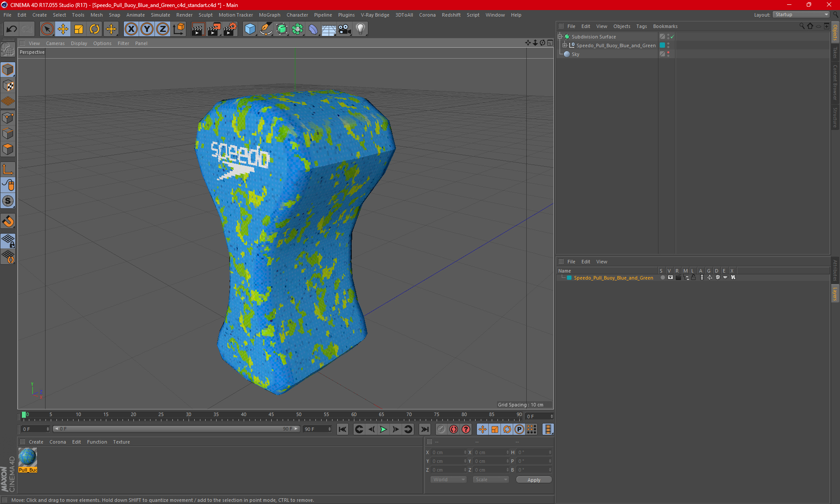Switch to Polygons mode
The height and width of the screenshot is (504, 840).
[x=8, y=149]
